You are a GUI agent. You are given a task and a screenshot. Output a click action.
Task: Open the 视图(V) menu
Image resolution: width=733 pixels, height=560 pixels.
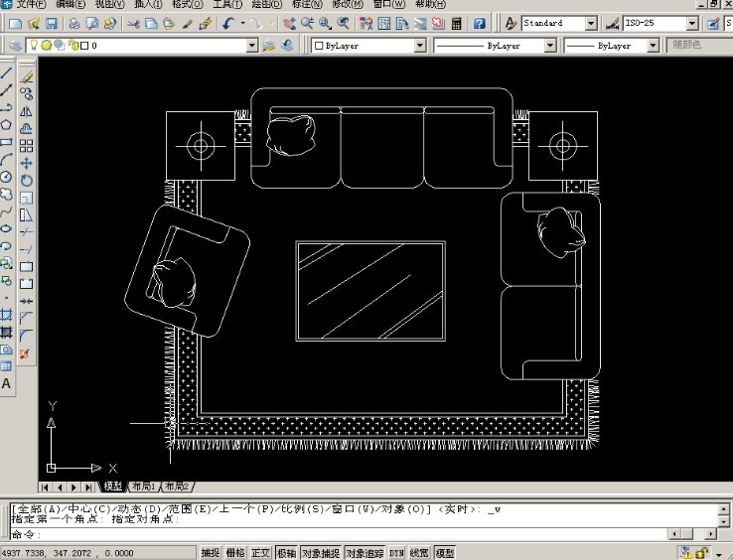click(110, 4)
